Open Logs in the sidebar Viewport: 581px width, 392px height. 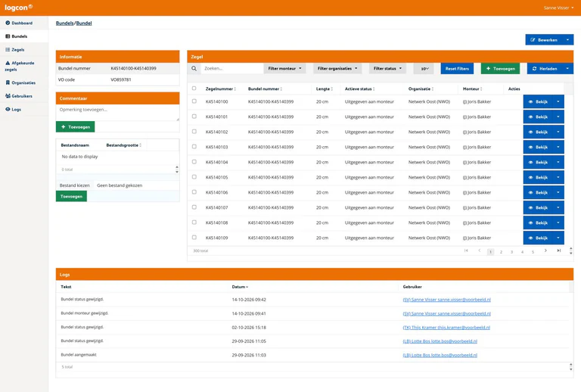click(x=13, y=109)
